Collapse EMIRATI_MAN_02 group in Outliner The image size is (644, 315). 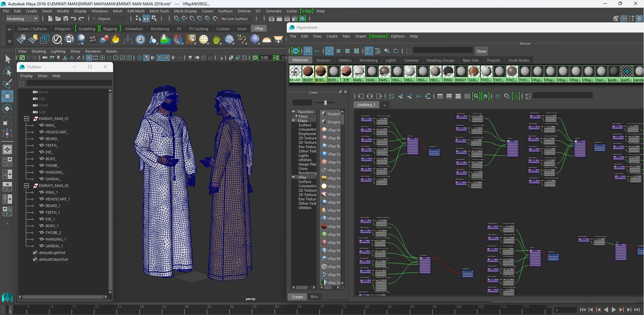point(26,186)
